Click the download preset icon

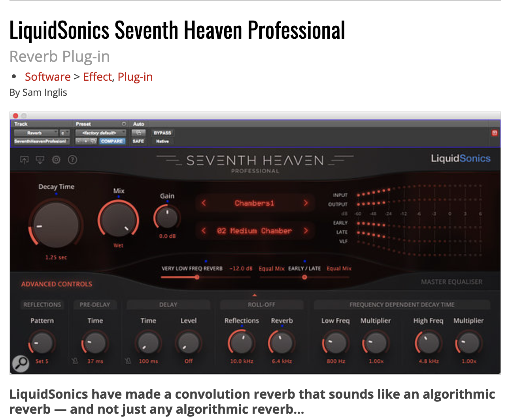[40, 160]
